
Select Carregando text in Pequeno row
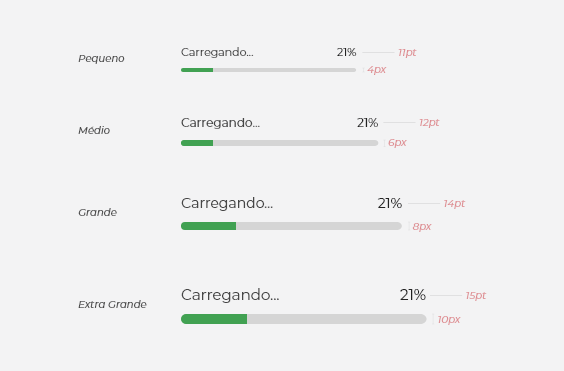point(217,53)
